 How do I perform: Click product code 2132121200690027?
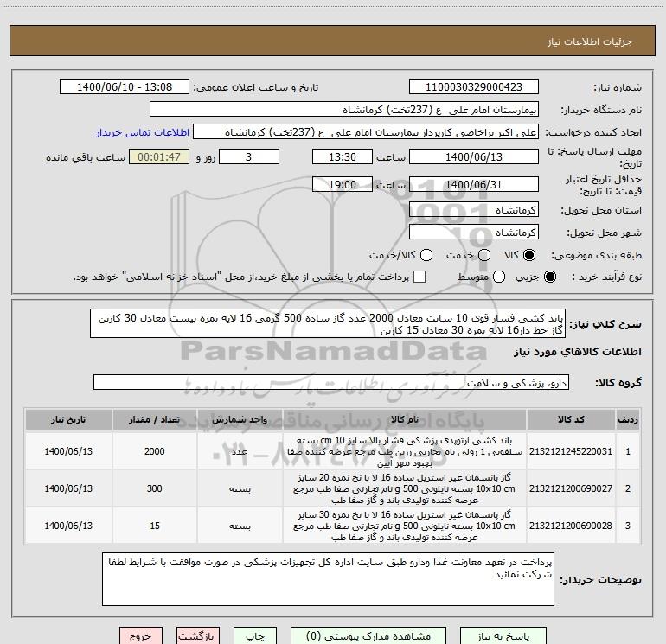[571, 488]
